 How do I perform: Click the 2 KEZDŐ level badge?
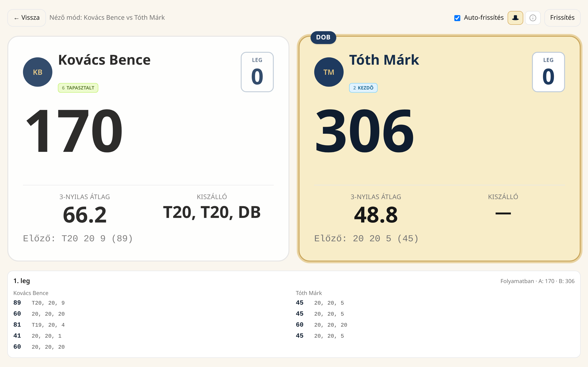point(363,88)
